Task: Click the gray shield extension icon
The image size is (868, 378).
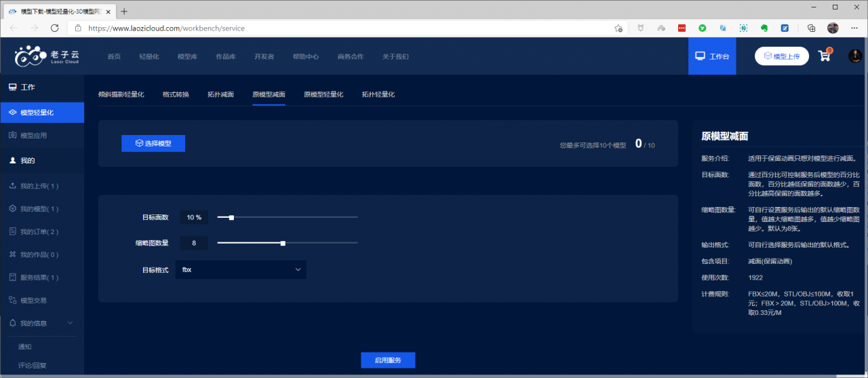Action: coord(641,28)
